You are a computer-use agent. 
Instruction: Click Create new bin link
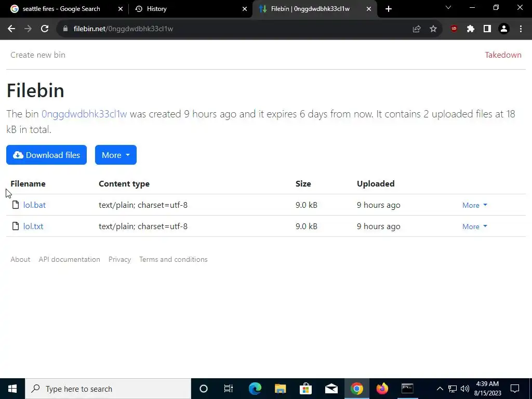(37, 55)
